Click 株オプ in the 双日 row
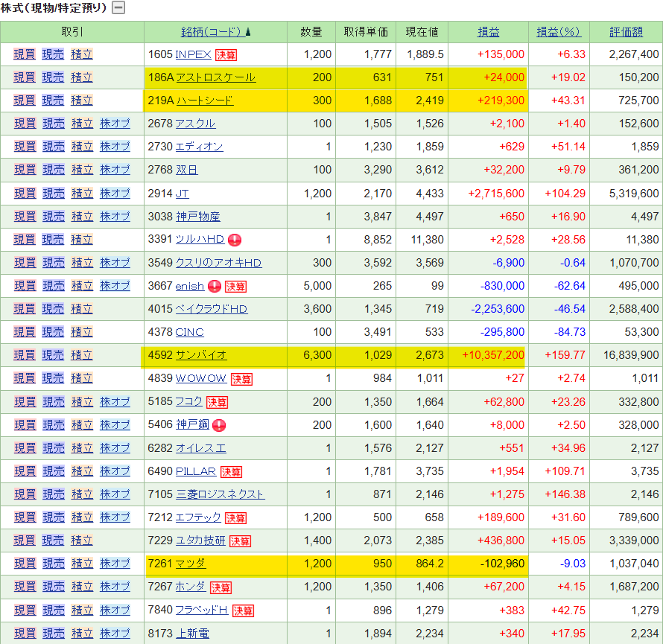 115,170
